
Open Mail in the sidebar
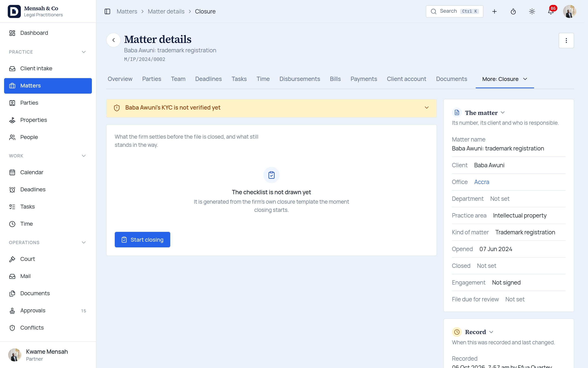48,276
